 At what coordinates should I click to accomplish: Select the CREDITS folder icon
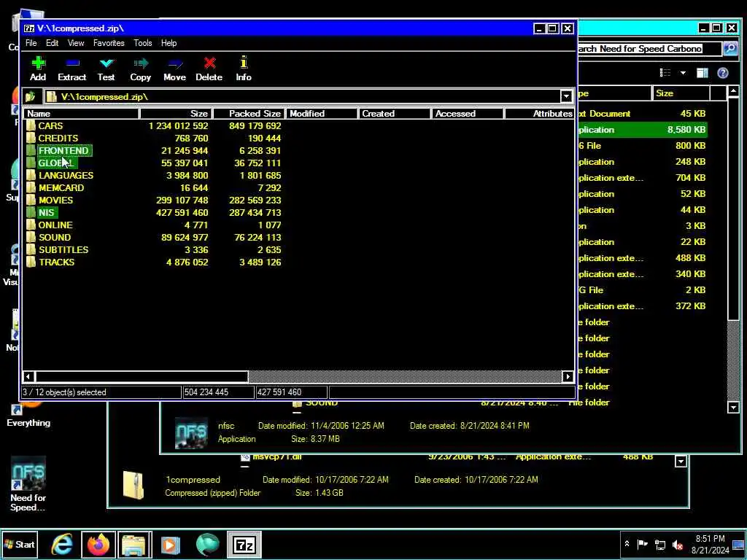tap(31, 138)
